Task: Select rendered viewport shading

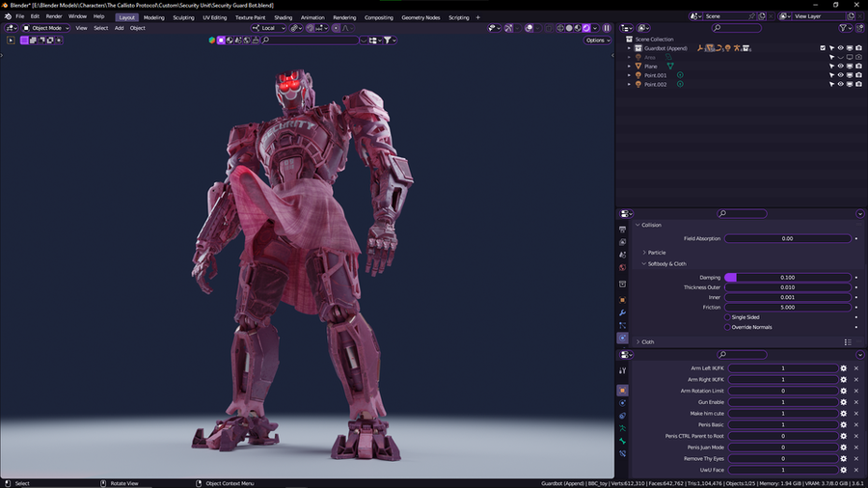Action: tap(586, 28)
